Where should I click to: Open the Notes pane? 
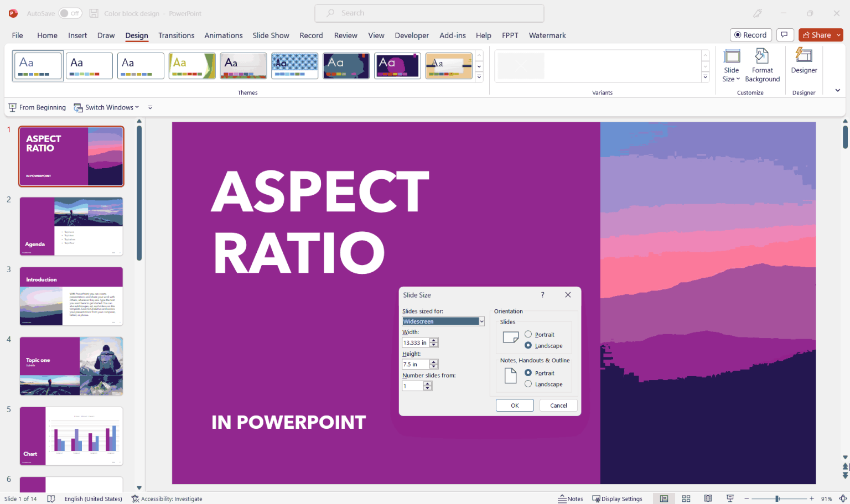(571, 498)
